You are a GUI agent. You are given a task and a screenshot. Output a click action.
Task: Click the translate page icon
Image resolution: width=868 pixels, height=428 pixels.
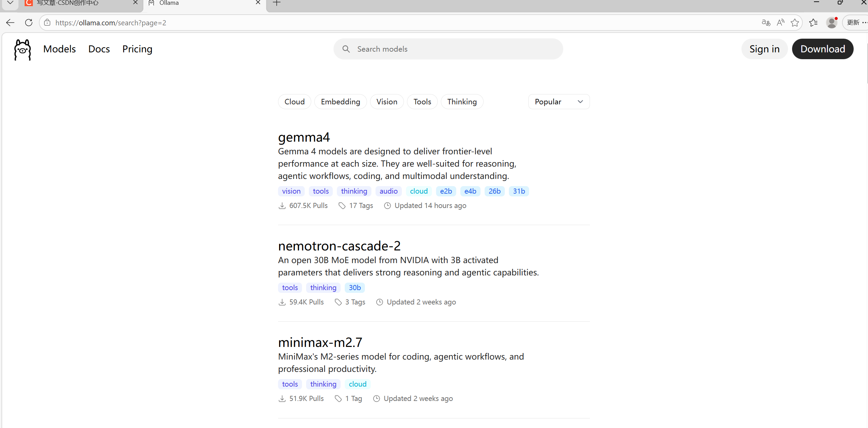coord(766,23)
